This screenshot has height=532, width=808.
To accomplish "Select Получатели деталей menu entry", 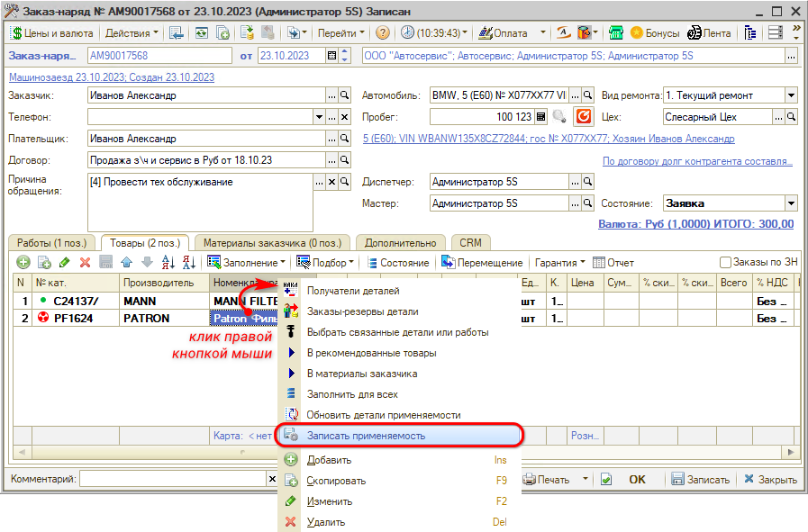I will 399,291.
